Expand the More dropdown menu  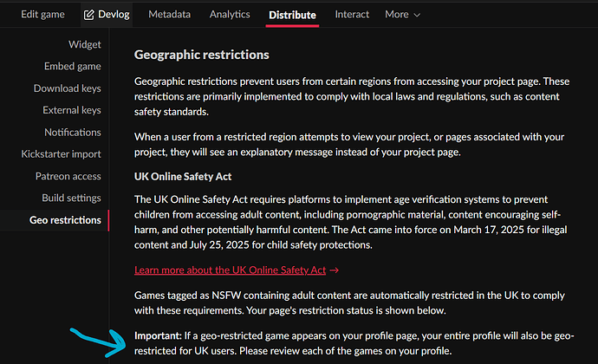[402, 15]
